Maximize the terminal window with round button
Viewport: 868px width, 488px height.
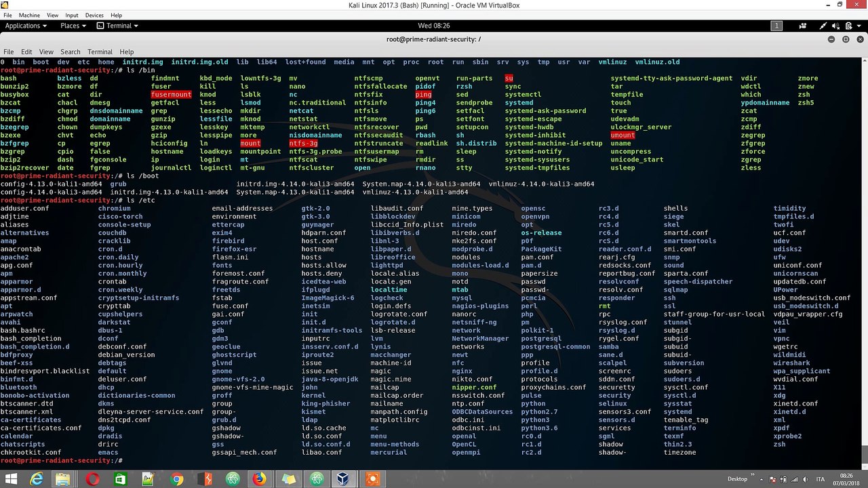(x=846, y=39)
